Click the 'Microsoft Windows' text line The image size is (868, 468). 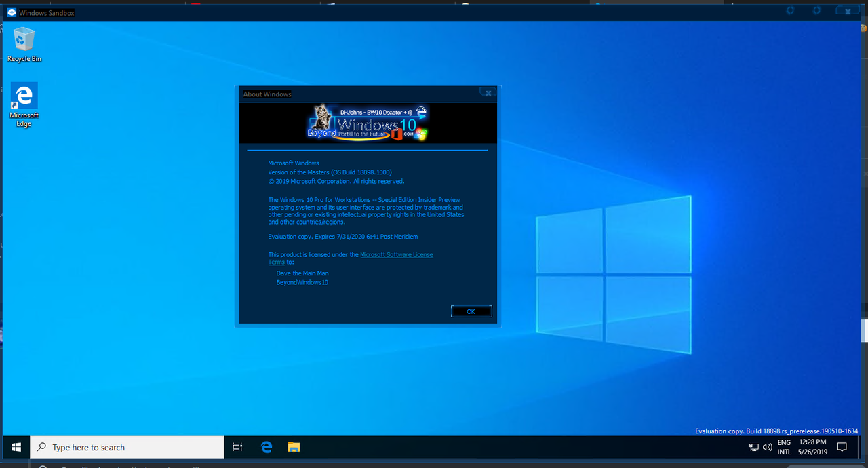click(x=294, y=163)
